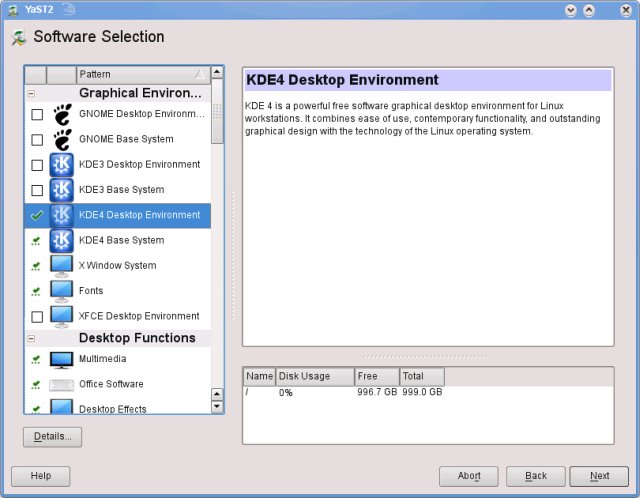640x498 pixels.
Task: Click the KDE4 Base System gear icon
Action: (x=62, y=241)
